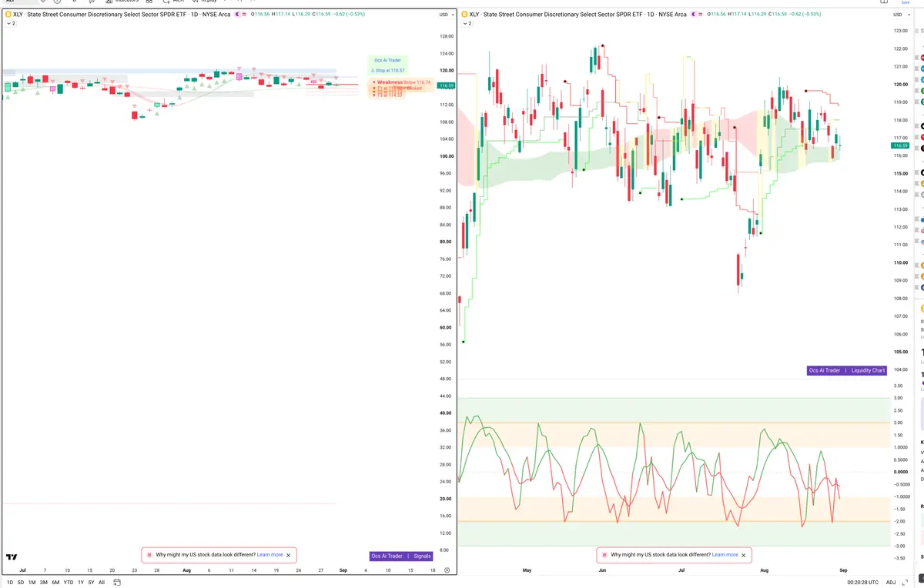Screen dimensions: 924x588
Task: Open the go-to-date calendar icon
Action: point(117,583)
